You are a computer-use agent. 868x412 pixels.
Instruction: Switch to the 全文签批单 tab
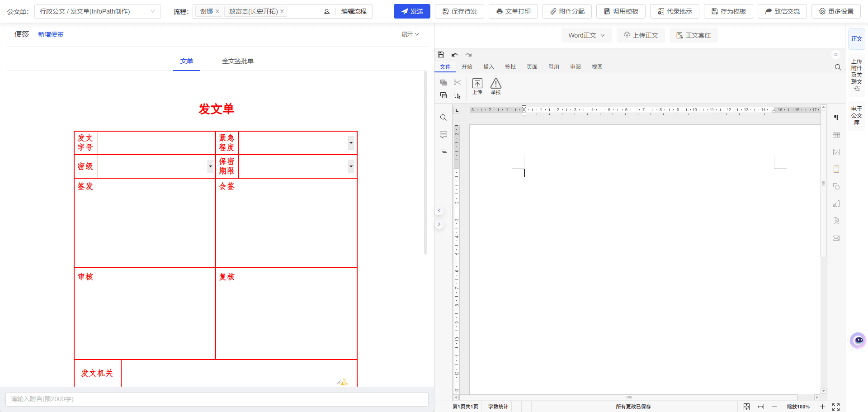coord(238,61)
